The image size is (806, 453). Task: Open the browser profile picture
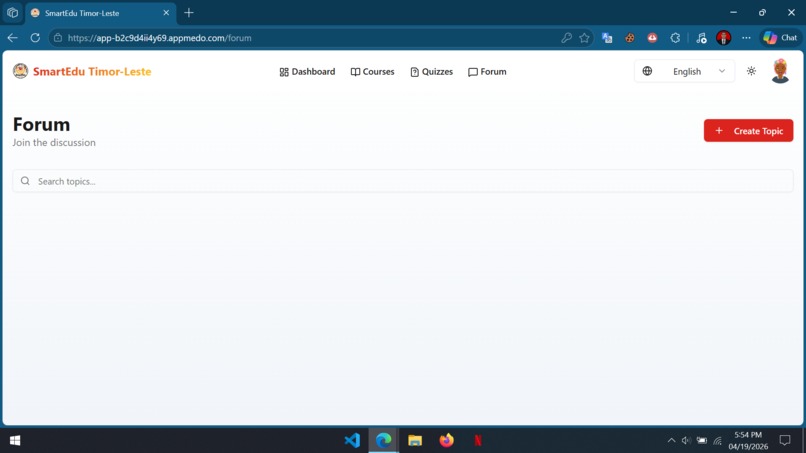coord(723,38)
